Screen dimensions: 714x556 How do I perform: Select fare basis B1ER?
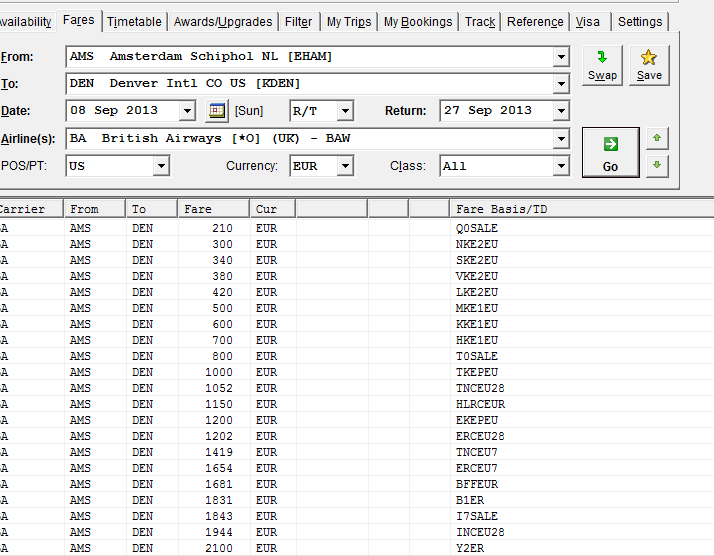pos(469,500)
